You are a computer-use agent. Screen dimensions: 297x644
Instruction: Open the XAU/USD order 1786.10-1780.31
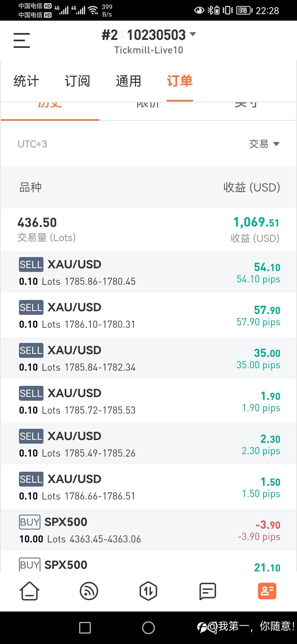pyautogui.click(x=148, y=315)
